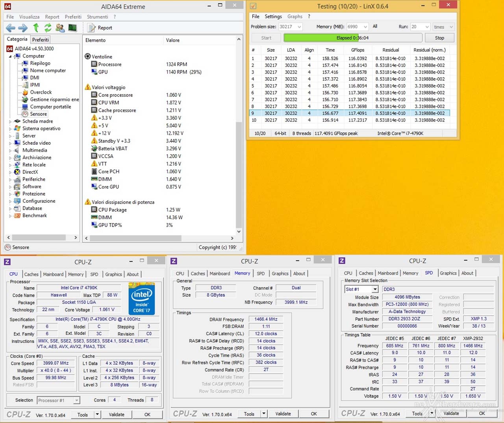Select LinX result row 9

click(x=350, y=113)
